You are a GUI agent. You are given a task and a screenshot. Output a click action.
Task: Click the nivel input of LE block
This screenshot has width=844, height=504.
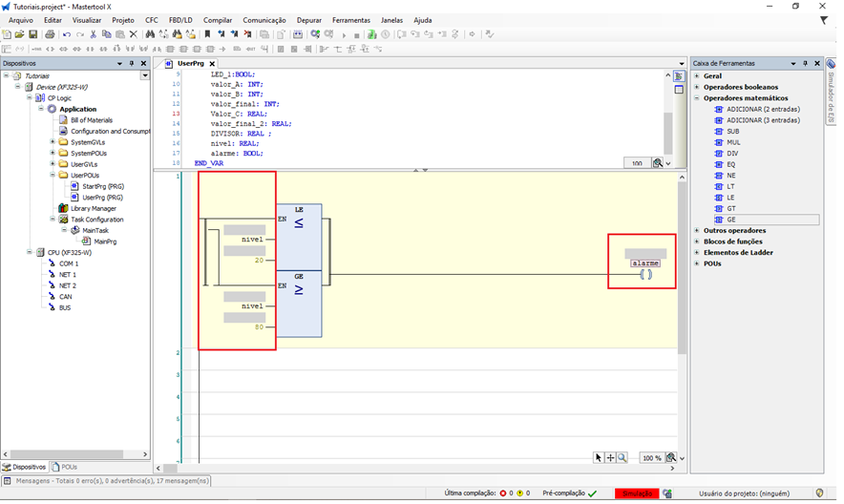tap(251, 240)
